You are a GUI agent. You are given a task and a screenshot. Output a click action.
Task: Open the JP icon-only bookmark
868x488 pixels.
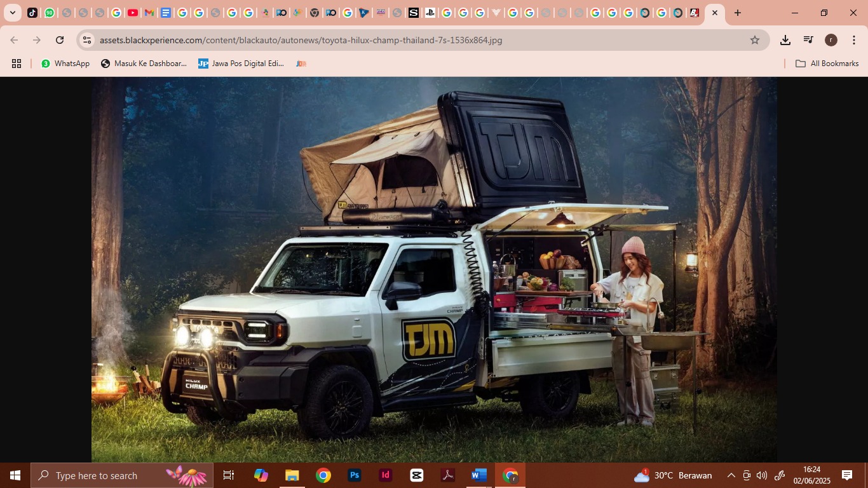click(301, 64)
